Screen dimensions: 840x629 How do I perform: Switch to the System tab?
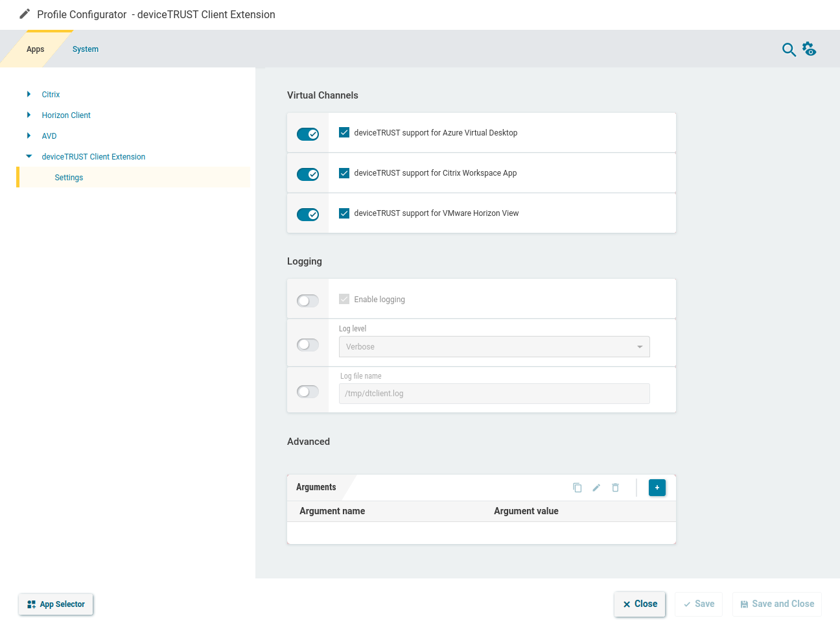(85, 49)
